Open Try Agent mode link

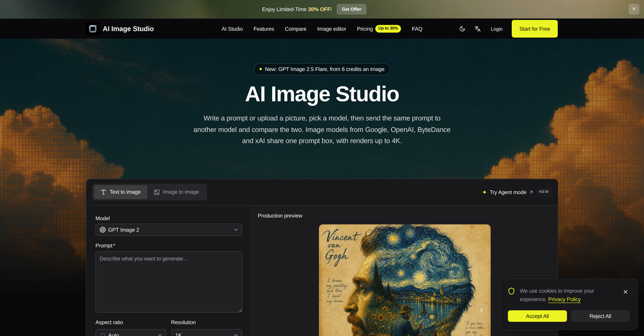(x=507, y=192)
